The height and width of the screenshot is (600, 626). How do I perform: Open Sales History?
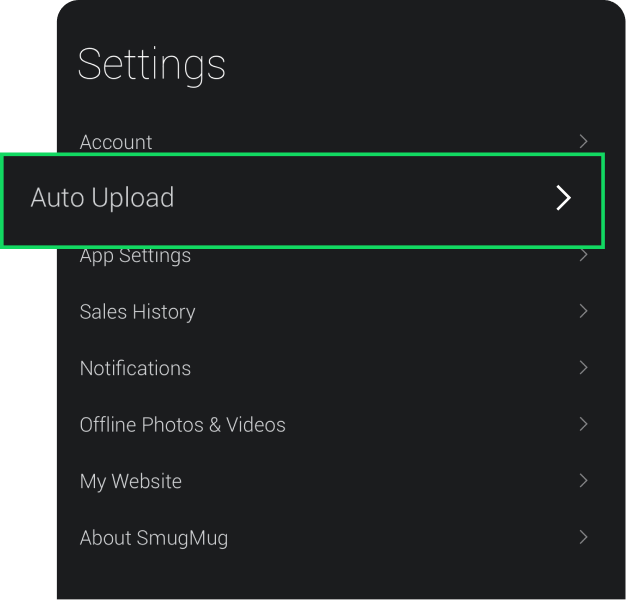(137, 312)
